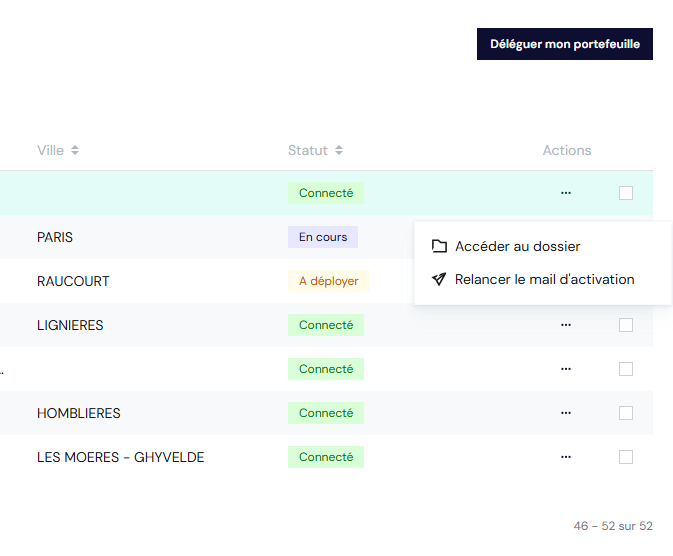Sort the table by the Statut column arrows
This screenshot has width=673, height=556.
pos(339,151)
